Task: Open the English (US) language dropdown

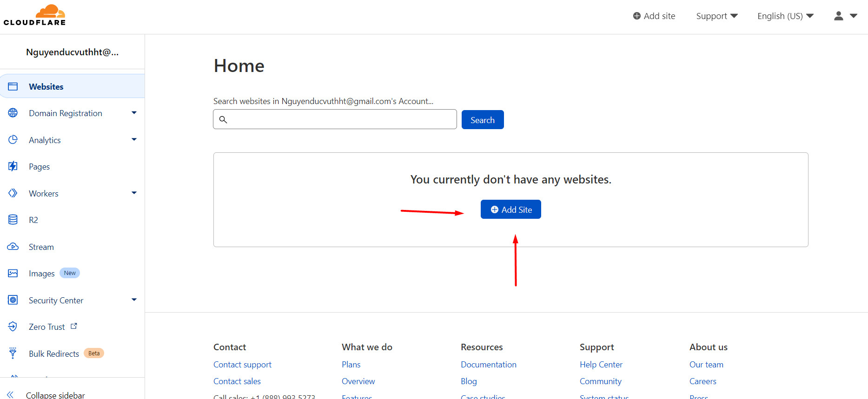Action: coord(785,16)
